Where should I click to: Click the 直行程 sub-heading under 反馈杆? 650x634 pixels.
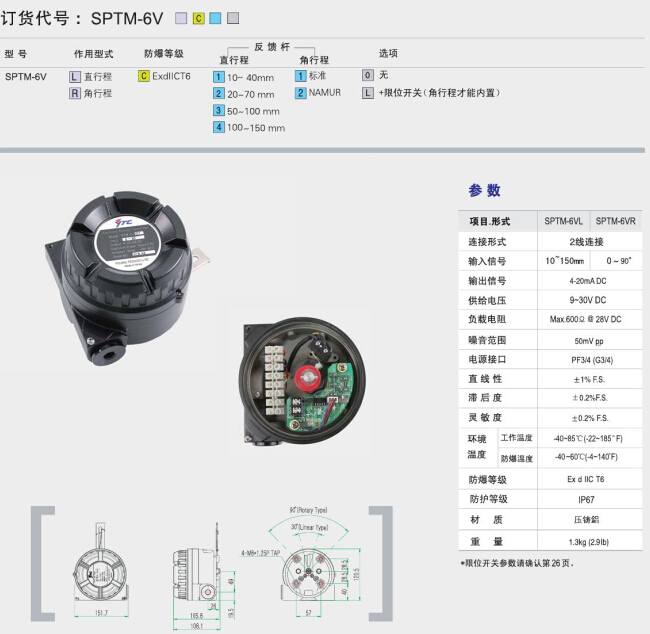point(234,60)
